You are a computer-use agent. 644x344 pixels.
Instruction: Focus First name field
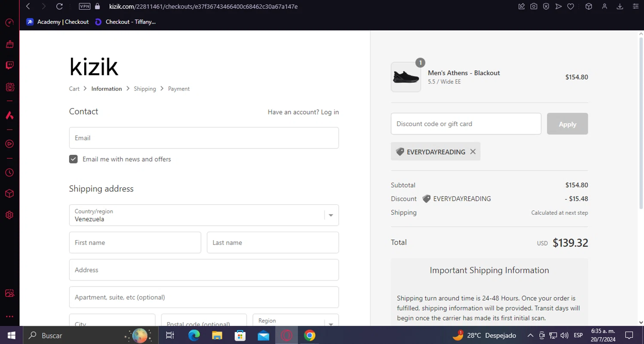[x=135, y=242]
